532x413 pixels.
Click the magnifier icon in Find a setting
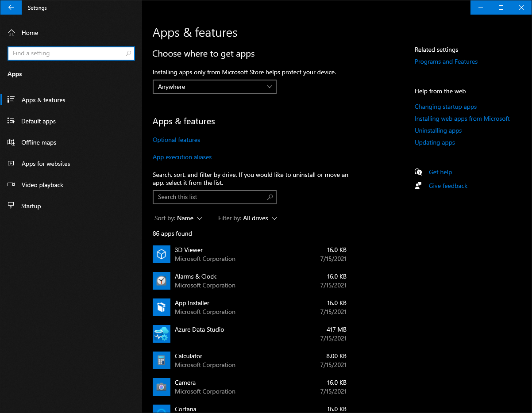[x=128, y=54]
